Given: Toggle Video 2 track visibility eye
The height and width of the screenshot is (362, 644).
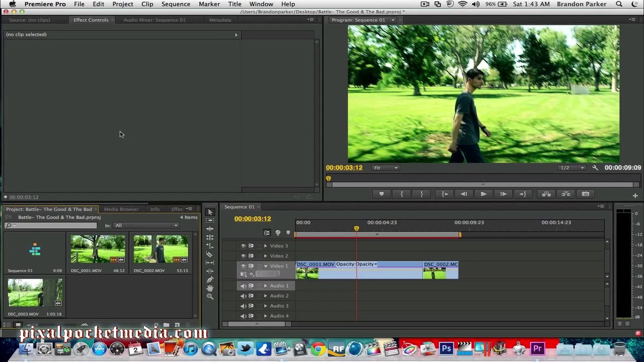Looking at the screenshot, I should [244, 256].
